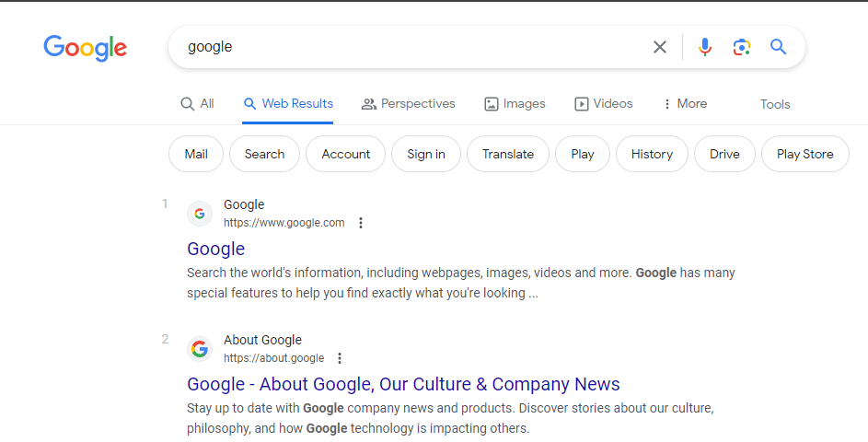The image size is (868, 442).
Task: Select the Account suggestion chip
Action: coord(346,154)
